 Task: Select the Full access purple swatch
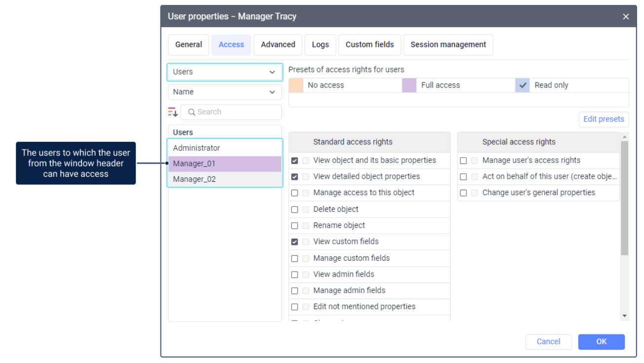410,85
